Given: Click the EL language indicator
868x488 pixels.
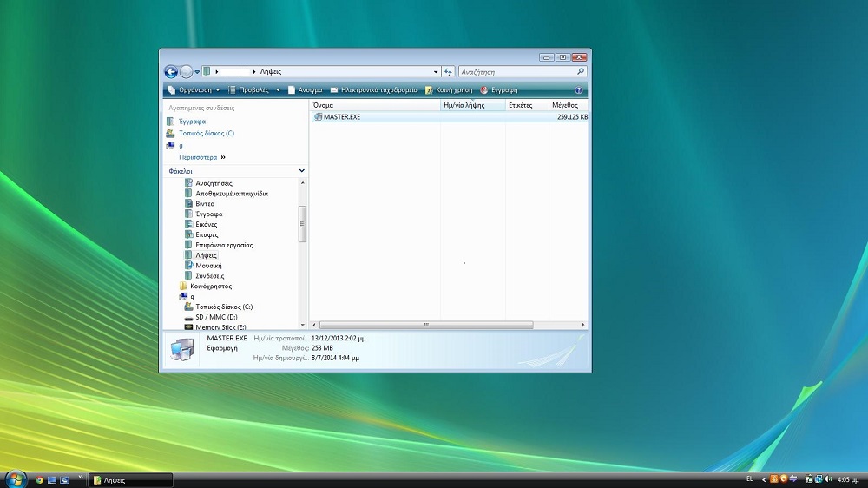Looking at the screenshot, I should coord(750,479).
